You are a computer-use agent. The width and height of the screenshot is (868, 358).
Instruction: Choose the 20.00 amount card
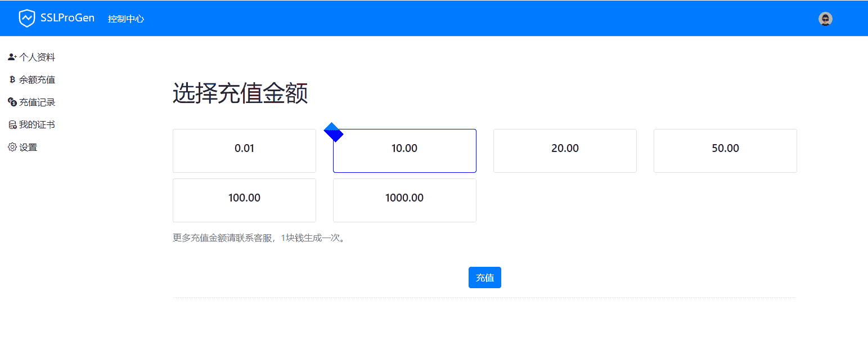[565, 151]
